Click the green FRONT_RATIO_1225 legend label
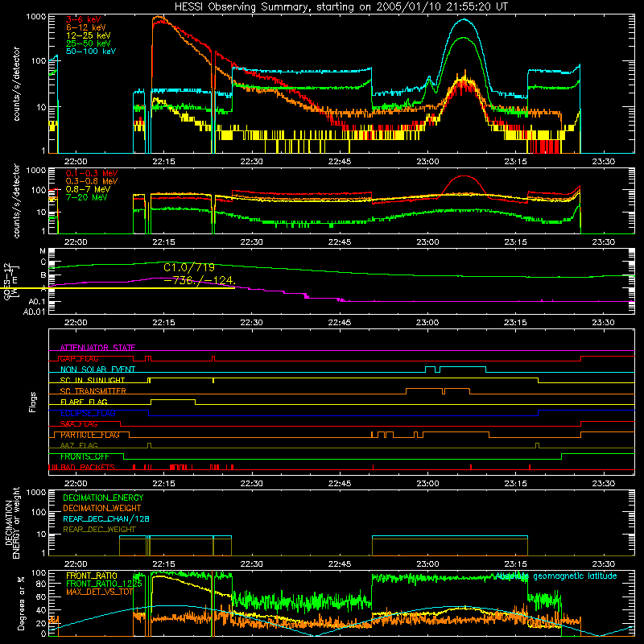The image size is (644, 644). (104, 584)
